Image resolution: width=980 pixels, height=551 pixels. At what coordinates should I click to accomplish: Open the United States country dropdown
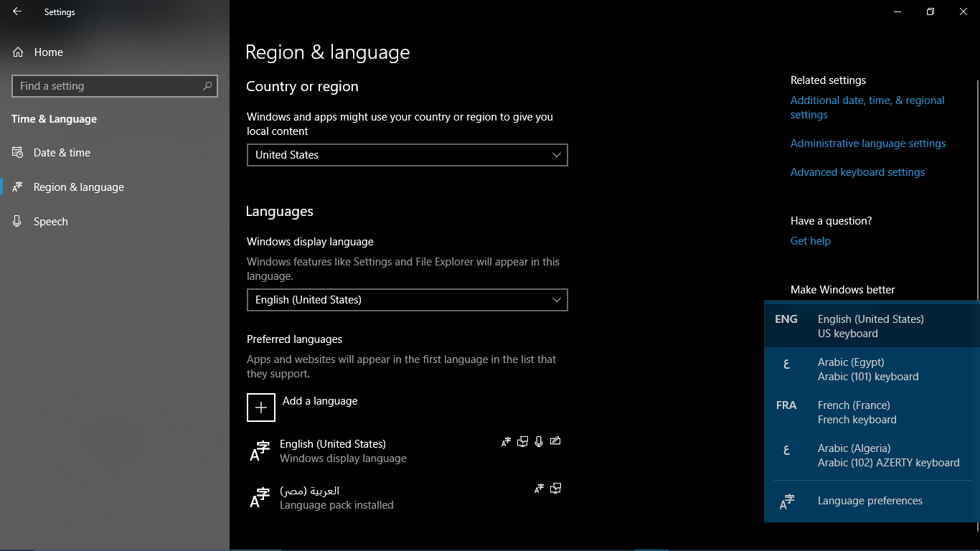tap(407, 155)
